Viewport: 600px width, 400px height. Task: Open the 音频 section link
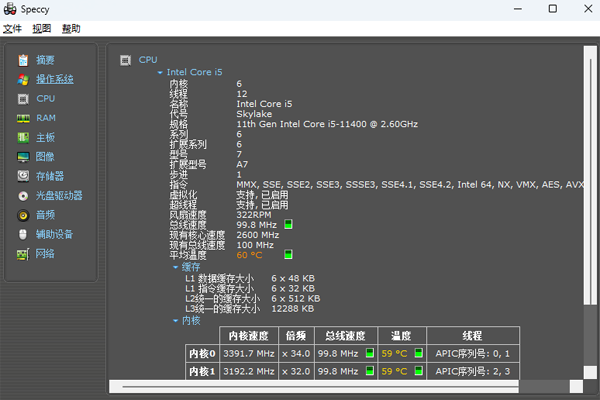(45, 215)
